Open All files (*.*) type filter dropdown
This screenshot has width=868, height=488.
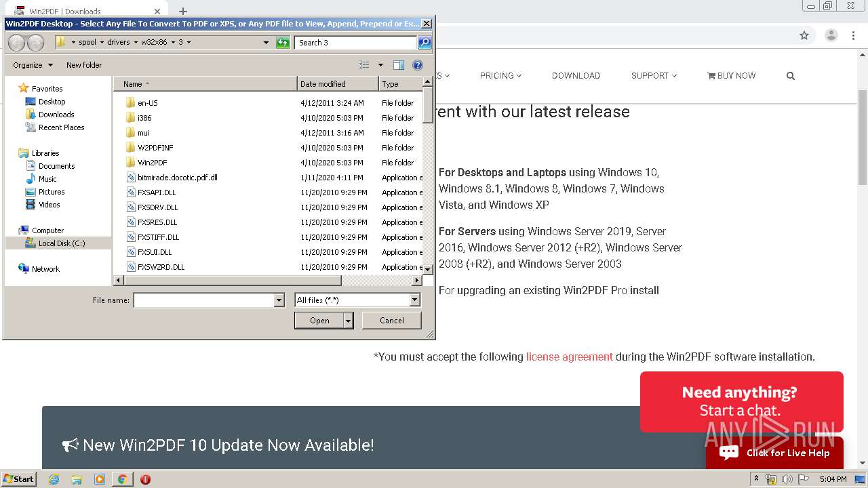point(414,300)
